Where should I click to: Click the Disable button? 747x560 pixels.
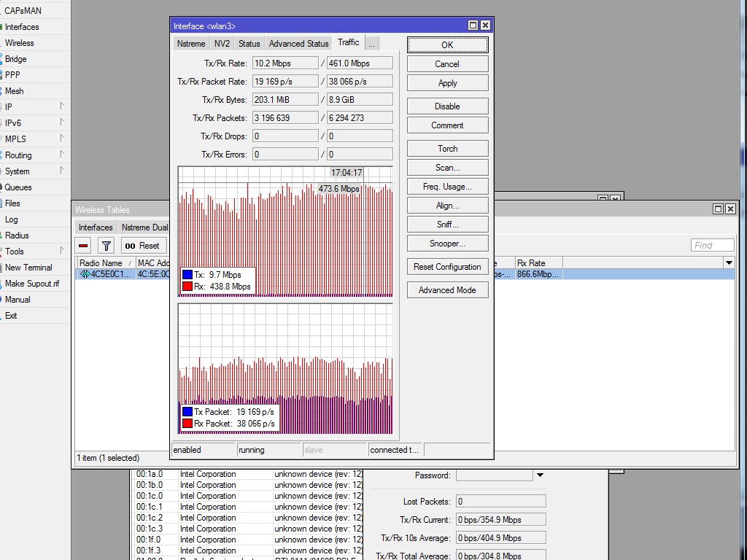coord(447,106)
